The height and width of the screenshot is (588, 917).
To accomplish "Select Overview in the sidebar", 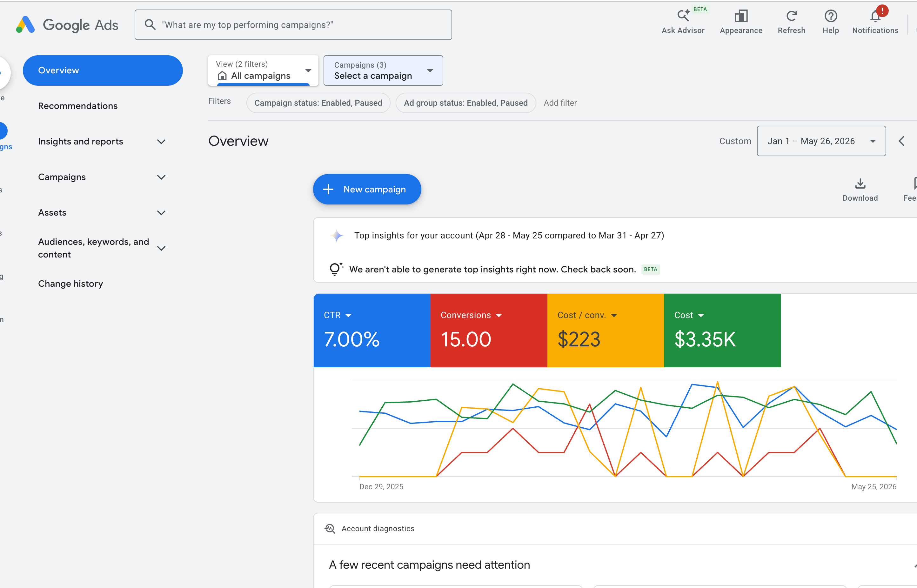I will pyautogui.click(x=103, y=70).
